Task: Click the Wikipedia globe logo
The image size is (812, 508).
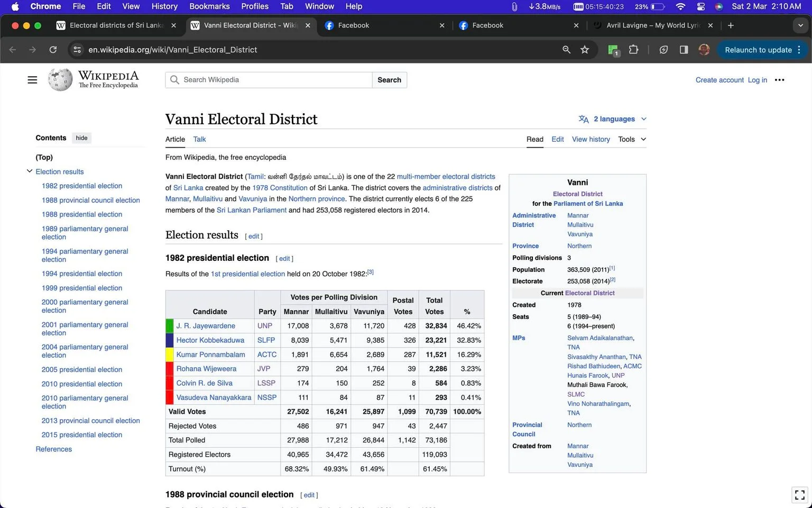Action: point(60,80)
